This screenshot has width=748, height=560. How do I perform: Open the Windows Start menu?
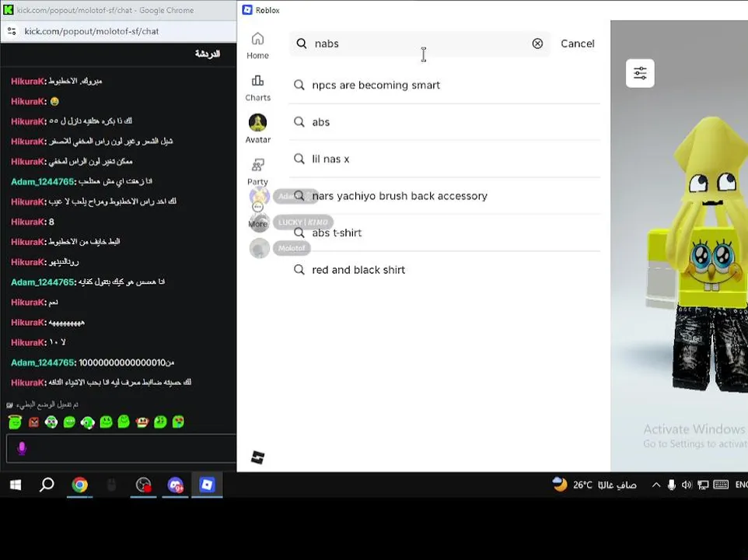pos(16,485)
